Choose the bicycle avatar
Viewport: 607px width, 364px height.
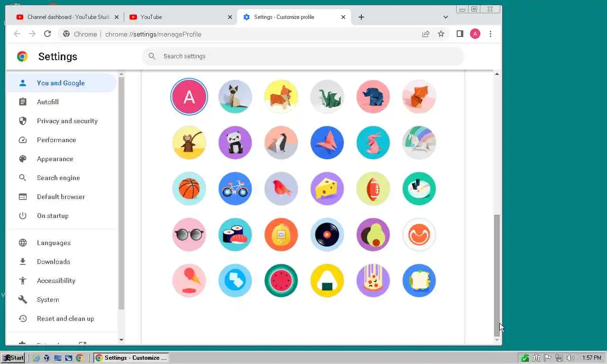point(235,189)
